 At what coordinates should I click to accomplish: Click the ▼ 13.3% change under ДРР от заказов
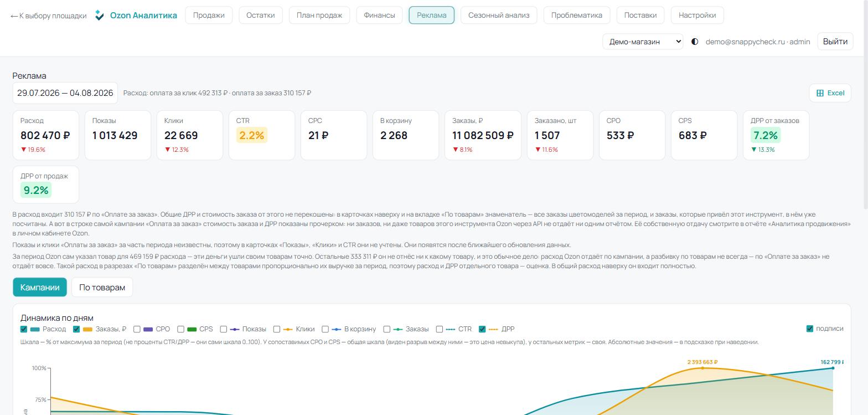pos(763,150)
